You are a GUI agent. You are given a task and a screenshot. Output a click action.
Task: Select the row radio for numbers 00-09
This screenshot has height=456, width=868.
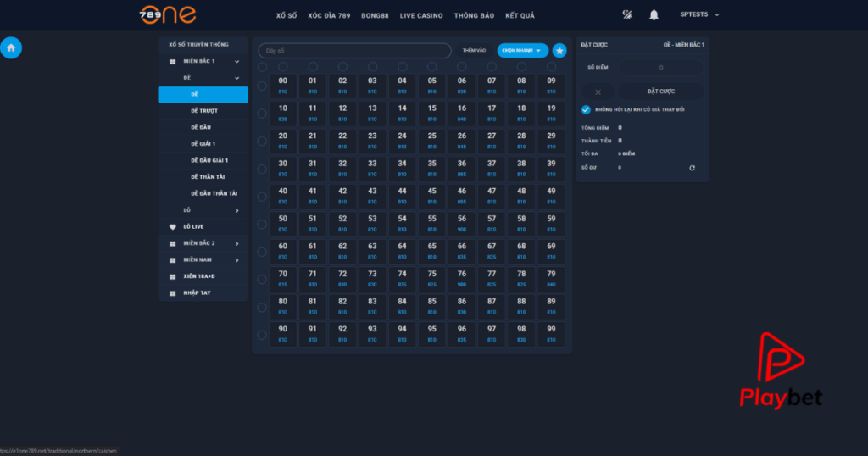(x=263, y=86)
